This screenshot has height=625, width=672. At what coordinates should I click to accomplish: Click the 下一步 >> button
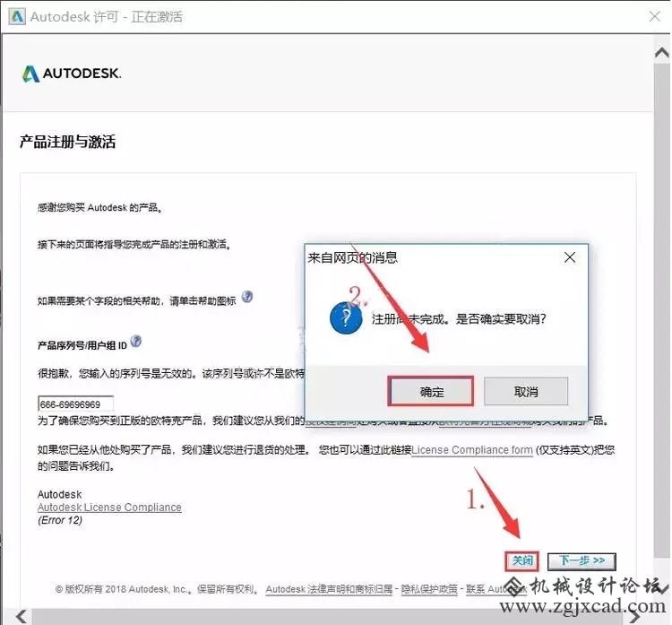click(x=582, y=561)
